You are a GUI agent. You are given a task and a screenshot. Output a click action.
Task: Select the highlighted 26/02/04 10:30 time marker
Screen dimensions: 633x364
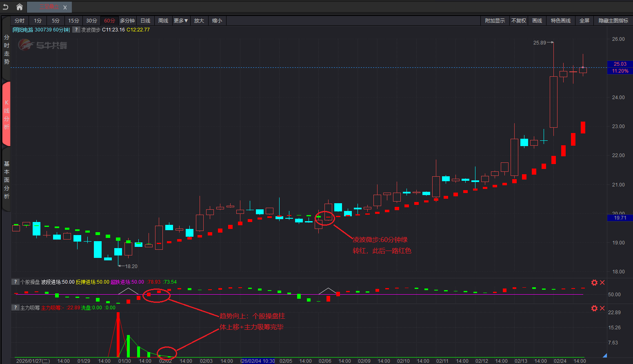point(258,361)
